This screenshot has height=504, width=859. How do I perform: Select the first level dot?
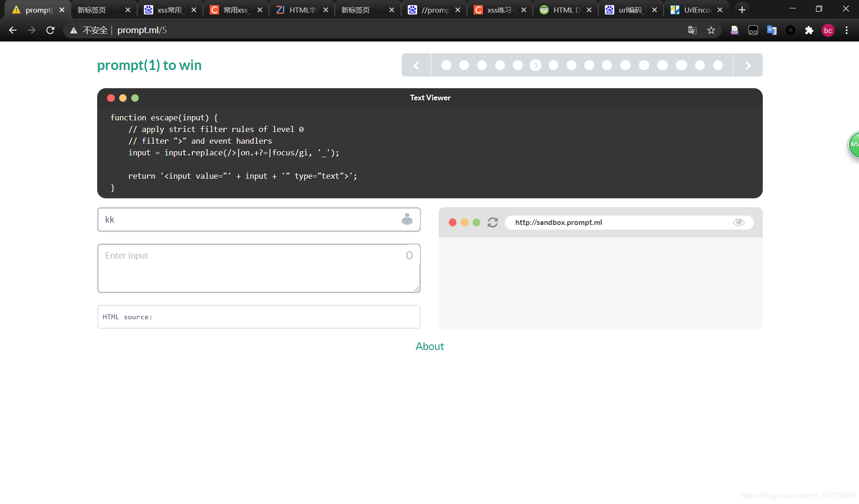click(x=446, y=65)
